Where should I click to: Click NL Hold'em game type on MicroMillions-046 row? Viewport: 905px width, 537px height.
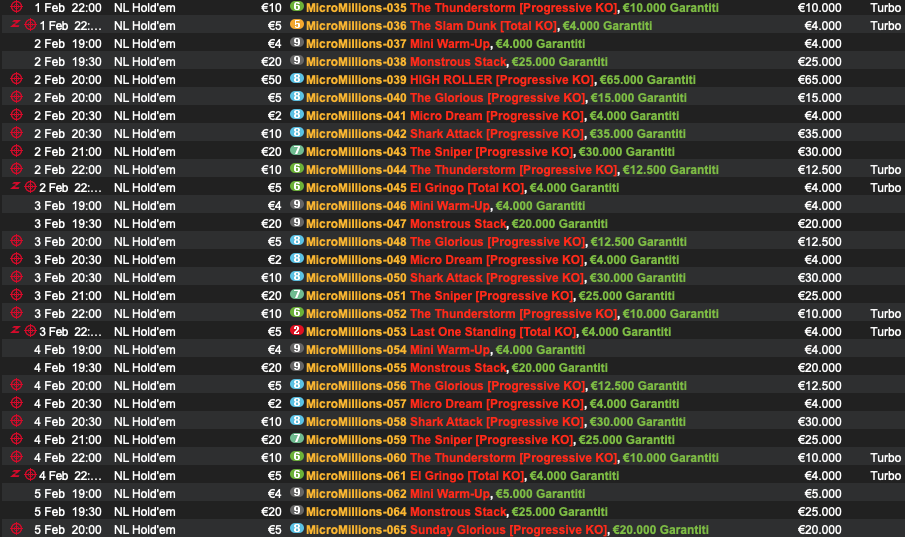[144, 206]
